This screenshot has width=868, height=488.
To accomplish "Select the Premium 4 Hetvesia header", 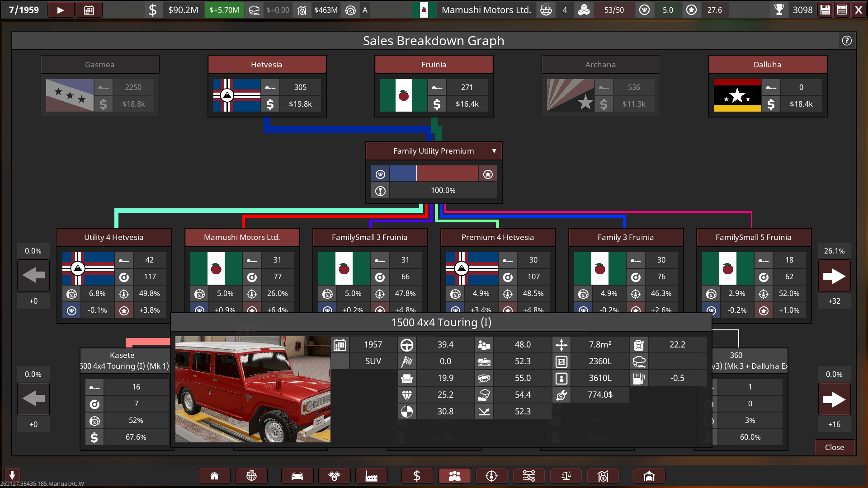I will (x=497, y=237).
